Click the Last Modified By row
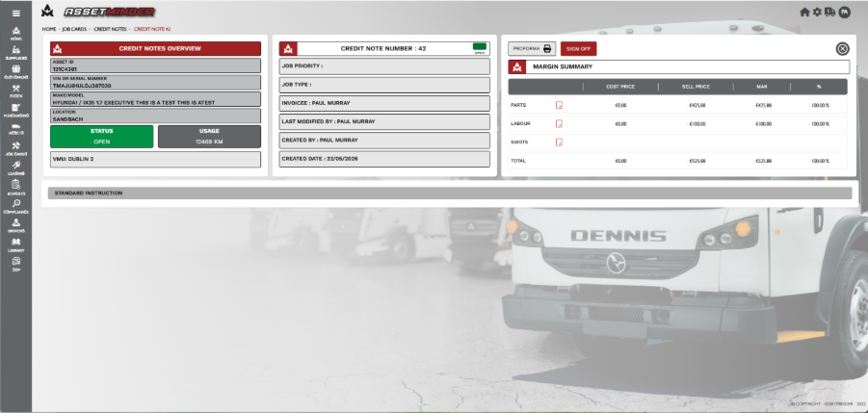 [x=384, y=121]
